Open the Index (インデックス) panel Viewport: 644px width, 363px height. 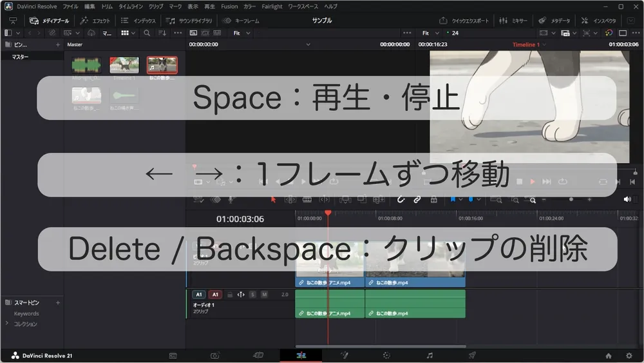point(139,21)
